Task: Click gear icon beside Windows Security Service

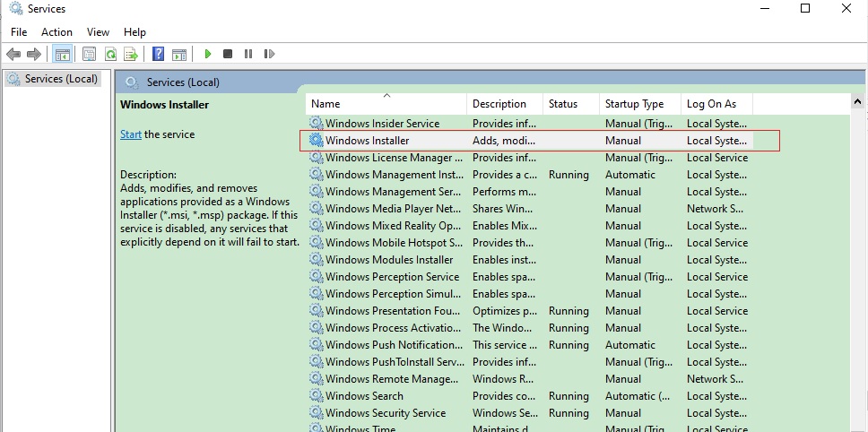Action: tap(317, 412)
